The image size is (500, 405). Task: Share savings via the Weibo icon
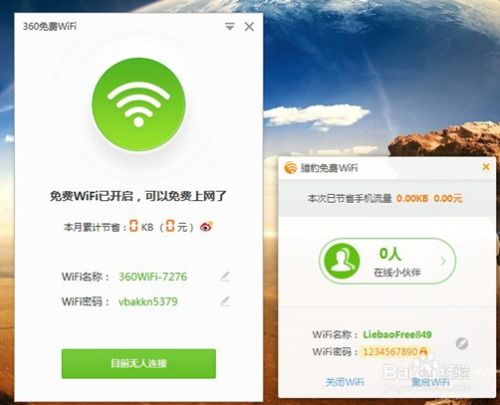[x=206, y=227]
